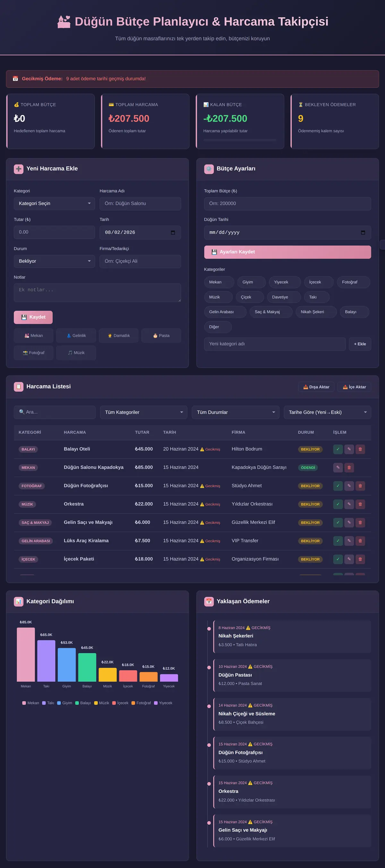Edit the Düğün Salonu Kapadokya expense

point(338,467)
